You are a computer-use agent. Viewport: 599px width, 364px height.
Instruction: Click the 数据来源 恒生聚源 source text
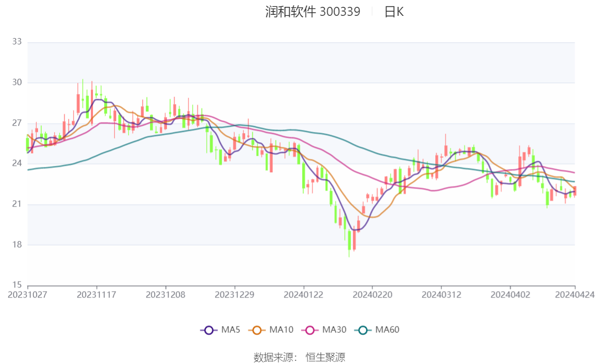(299, 358)
